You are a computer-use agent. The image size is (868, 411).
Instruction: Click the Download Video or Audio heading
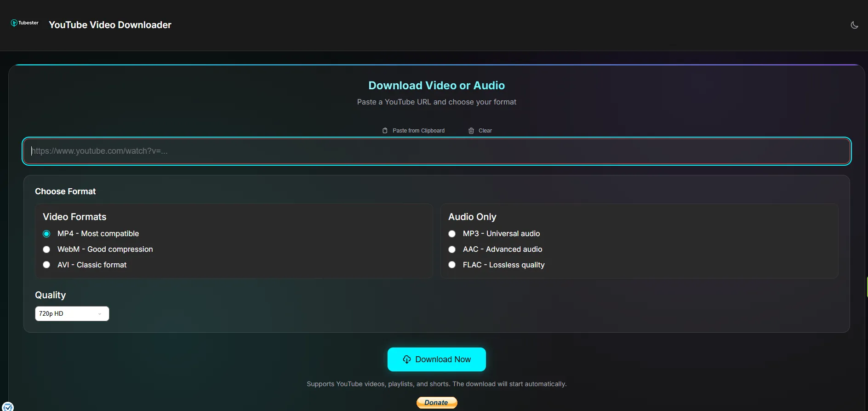[x=436, y=86]
